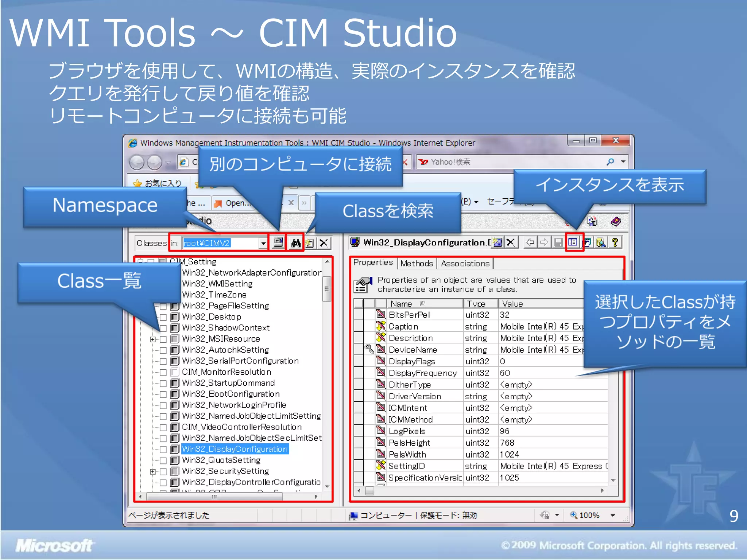
Task: Switch to the Associations tab
Action: coord(465,263)
